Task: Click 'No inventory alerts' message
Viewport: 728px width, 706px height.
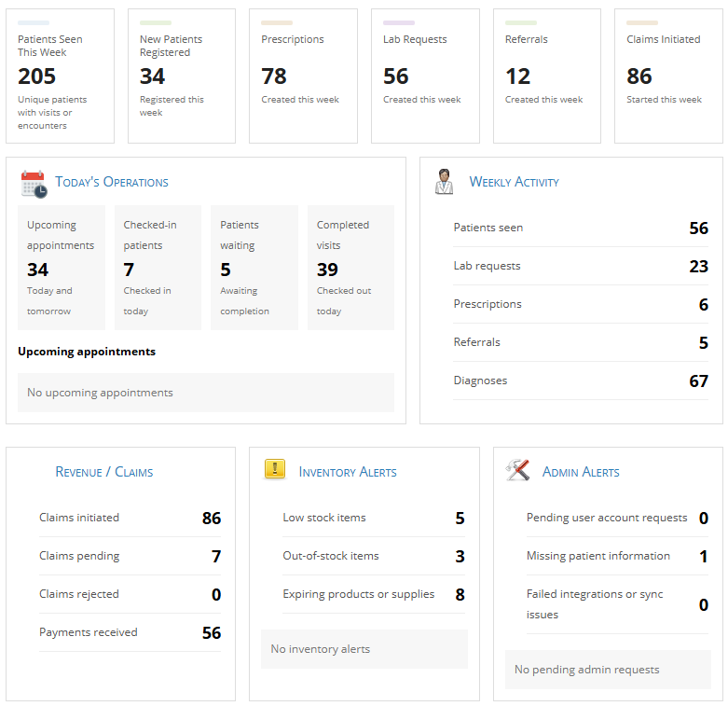Action: pos(364,649)
